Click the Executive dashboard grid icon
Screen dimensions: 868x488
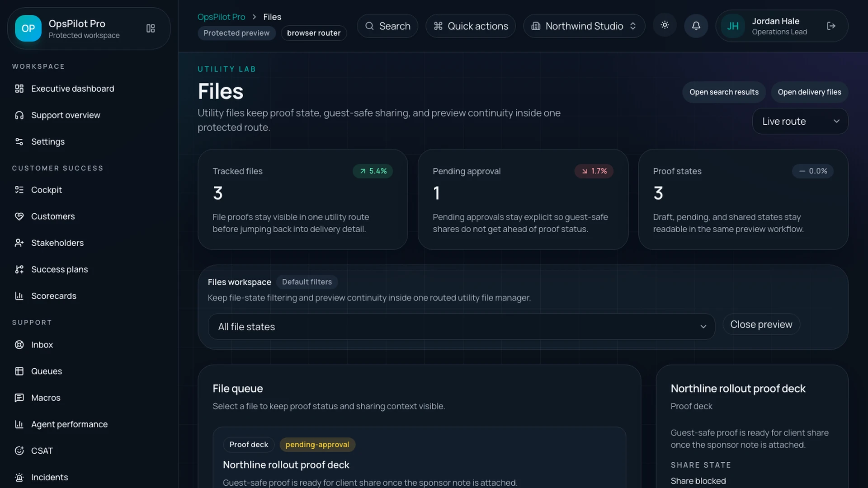pyautogui.click(x=19, y=89)
